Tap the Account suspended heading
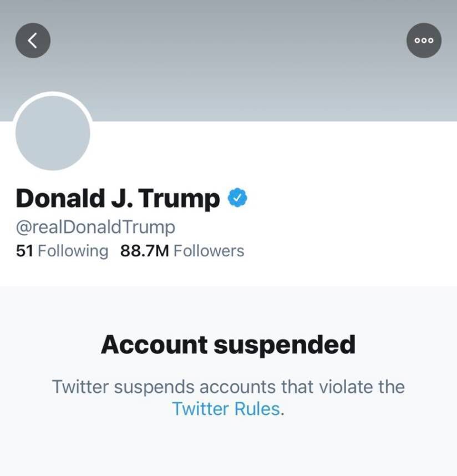The height and width of the screenshot is (476, 457). [228, 345]
